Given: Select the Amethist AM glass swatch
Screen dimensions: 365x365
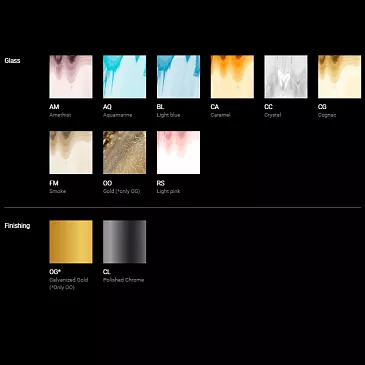Looking at the screenshot, I should click(x=71, y=77).
